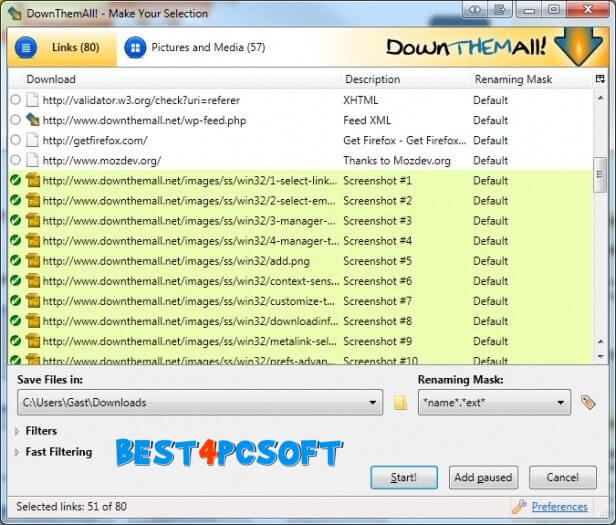Uncheck the Screenshot #3 download checkmark
The image size is (616, 525).
tap(15, 220)
